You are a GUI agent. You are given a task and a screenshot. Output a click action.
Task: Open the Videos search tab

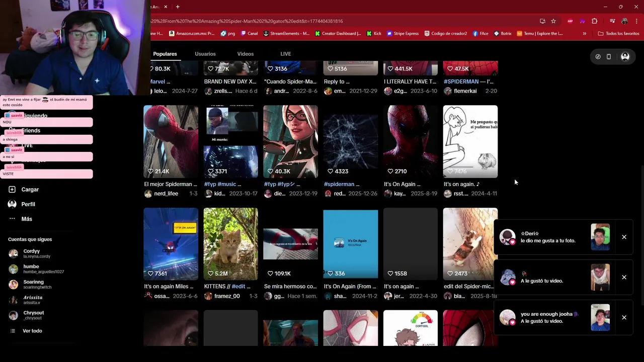246,54
